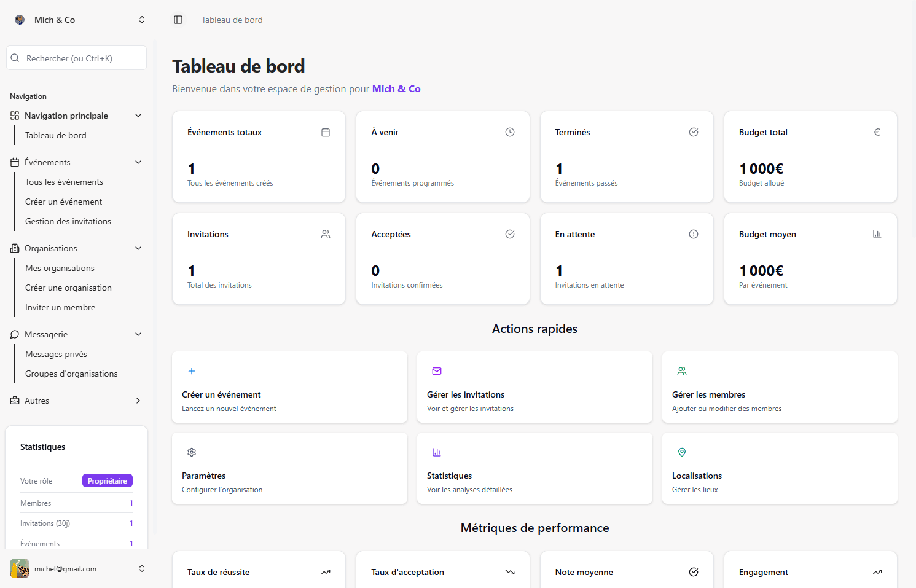Click the euro icon in Budget total card
This screenshot has width=916, height=588.
tap(877, 132)
